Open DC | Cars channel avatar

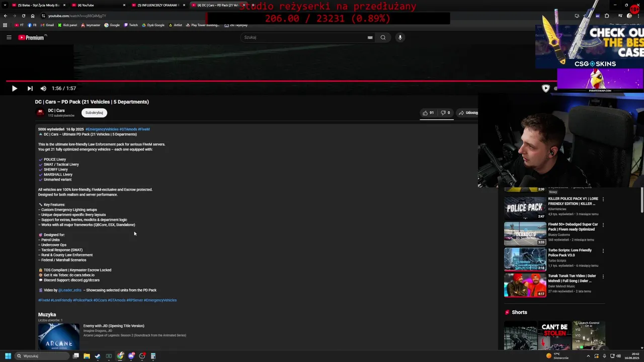pyautogui.click(x=41, y=113)
